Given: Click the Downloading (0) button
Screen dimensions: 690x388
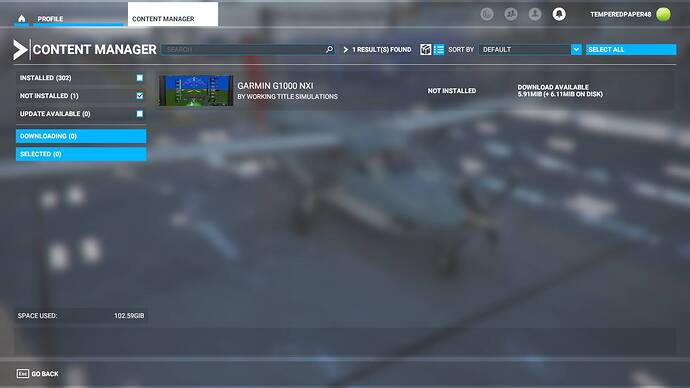Looking at the screenshot, I should pyautogui.click(x=81, y=136).
